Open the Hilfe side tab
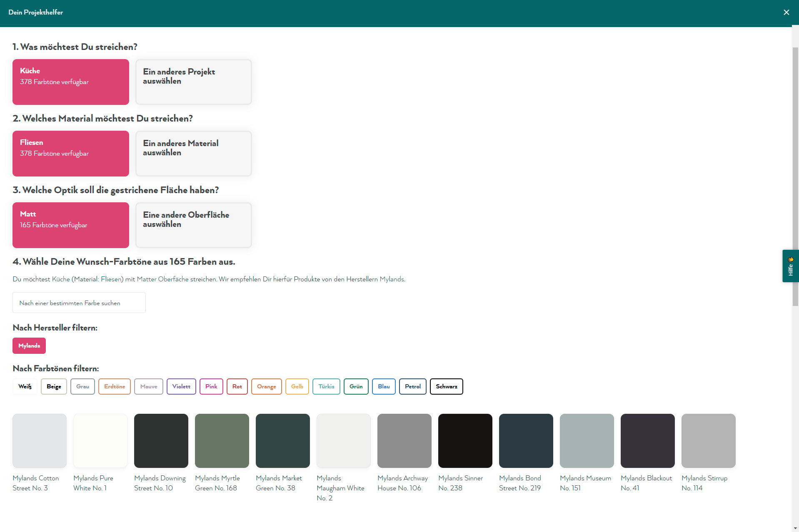This screenshot has height=532, width=799. click(x=790, y=266)
